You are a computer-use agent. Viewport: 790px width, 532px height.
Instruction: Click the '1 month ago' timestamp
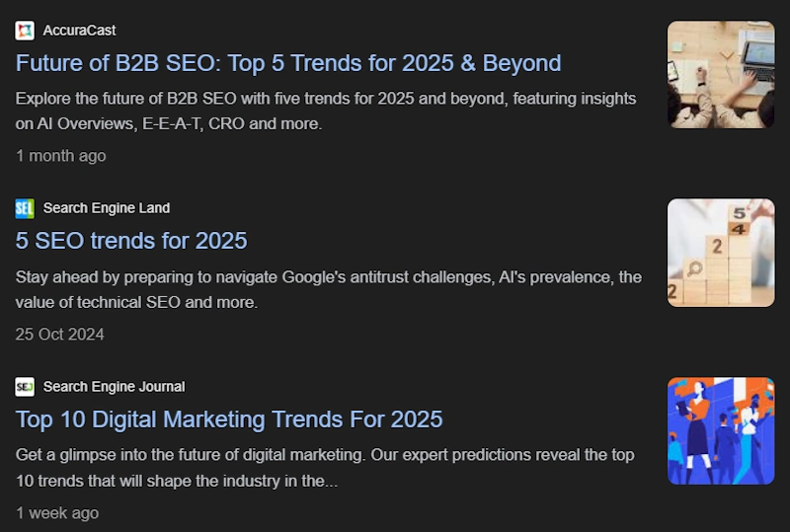(x=61, y=156)
